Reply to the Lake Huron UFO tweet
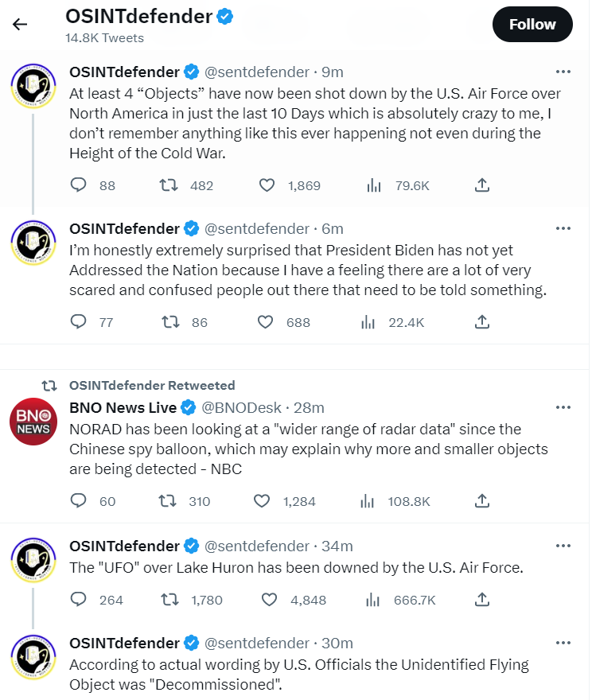 pos(79,600)
